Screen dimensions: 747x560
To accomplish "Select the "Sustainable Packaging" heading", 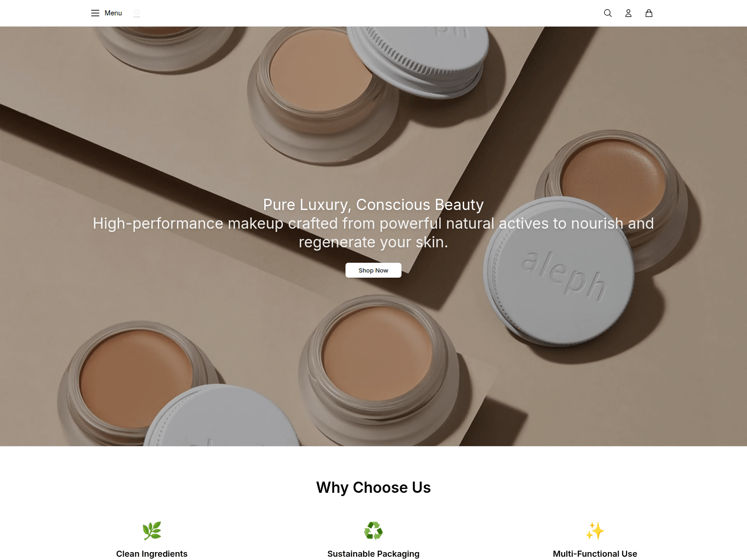I will click(373, 554).
